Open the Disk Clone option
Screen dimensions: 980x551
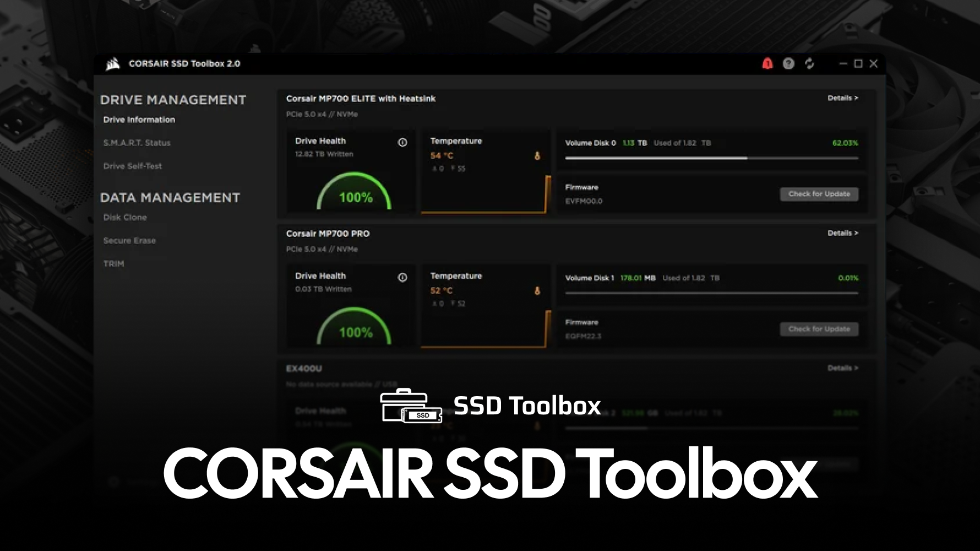125,217
